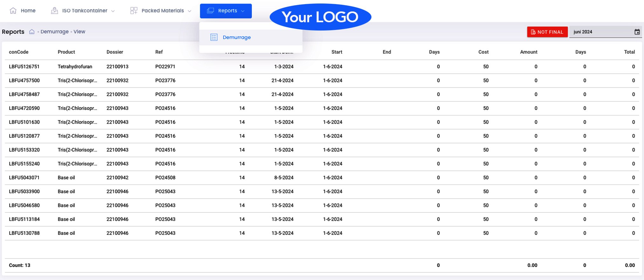
Task: Select container LBFU5155240
Action: (x=24, y=164)
